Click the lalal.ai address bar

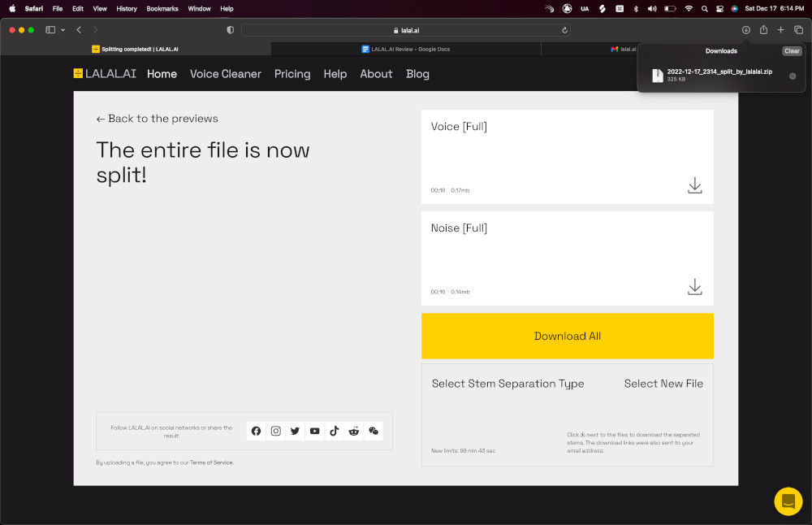click(406, 30)
